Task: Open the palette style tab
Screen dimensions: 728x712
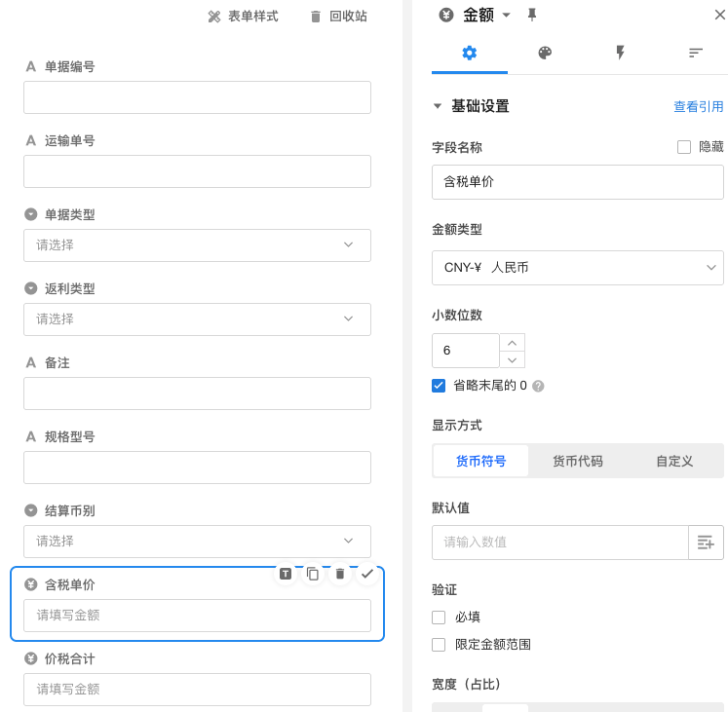Action: tap(545, 53)
